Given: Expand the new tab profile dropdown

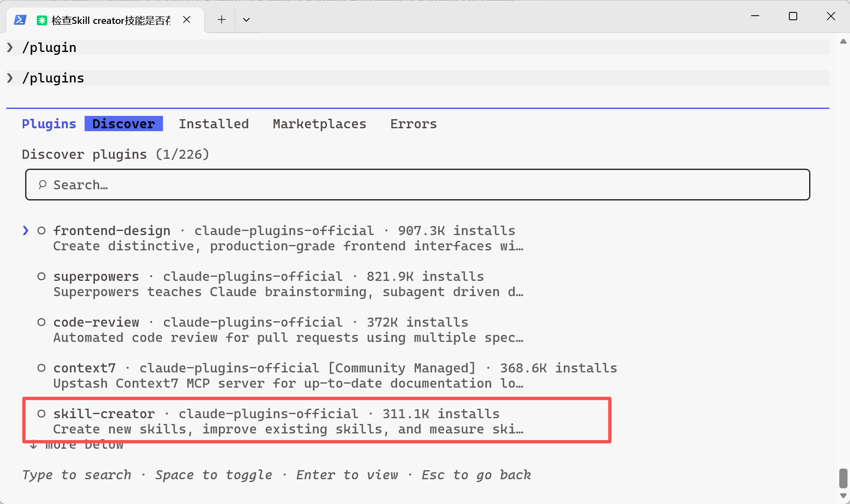Looking at the screenshot, I should coord(246,20).
